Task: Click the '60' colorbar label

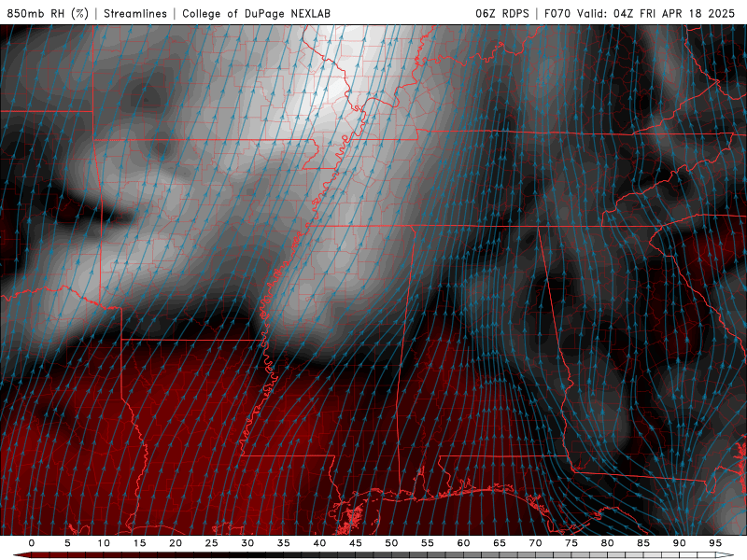Action: click(463, 543)
